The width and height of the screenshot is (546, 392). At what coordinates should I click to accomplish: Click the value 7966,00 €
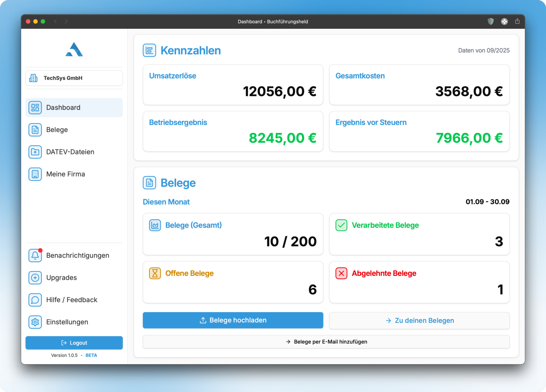[469, 138]
